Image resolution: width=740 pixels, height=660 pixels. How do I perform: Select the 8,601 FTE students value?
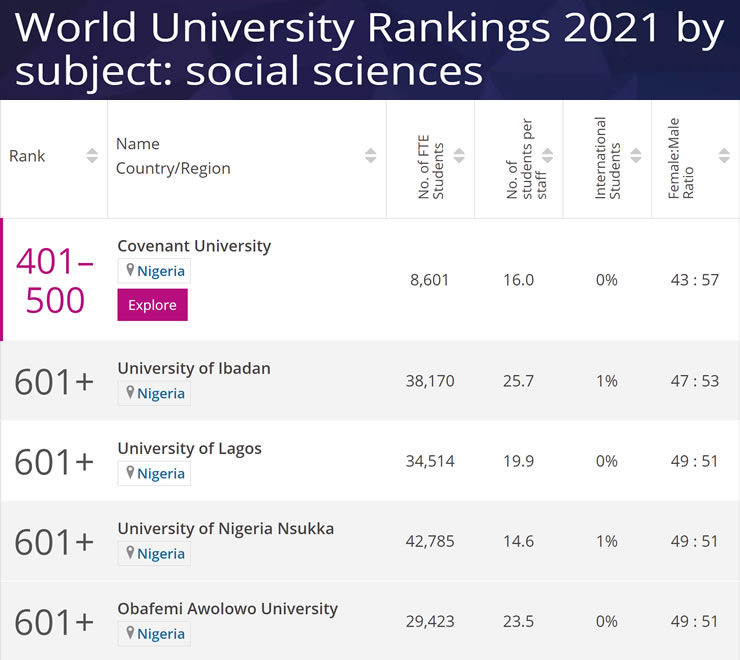(x=429, y=280)
